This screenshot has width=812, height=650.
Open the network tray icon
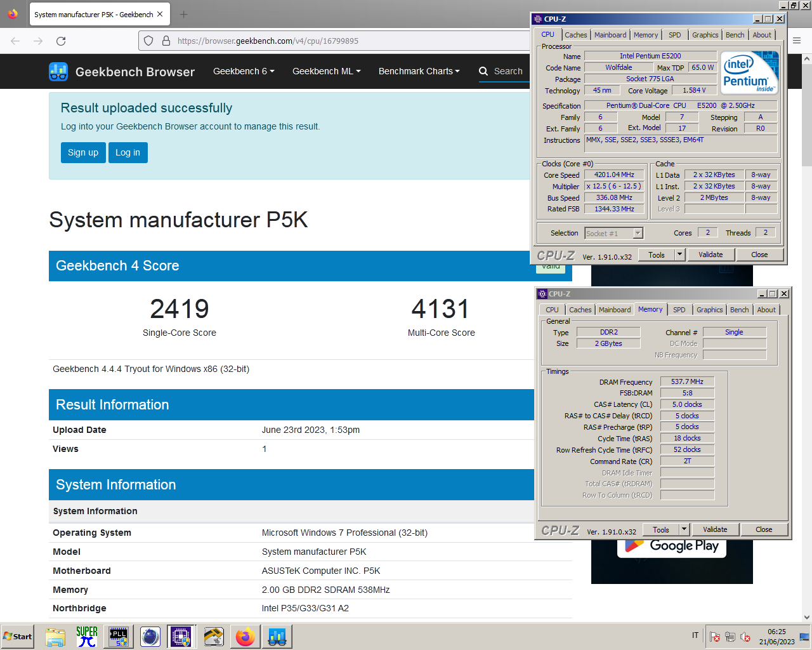[x=730, y=637]
